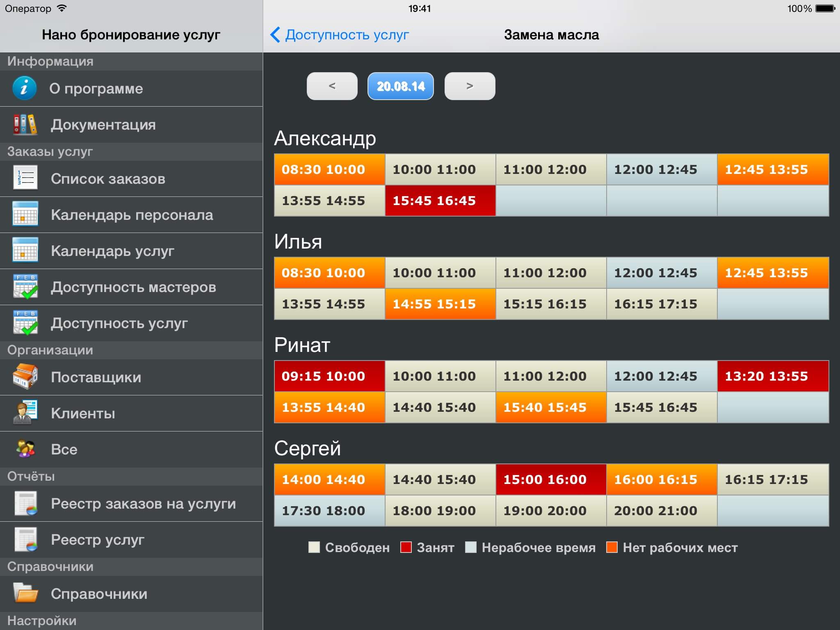This screenshot has height=630, width=840.
Task: Click the Реестр услуг report icon
Action: pyautogui.click(x=25, y=539)
